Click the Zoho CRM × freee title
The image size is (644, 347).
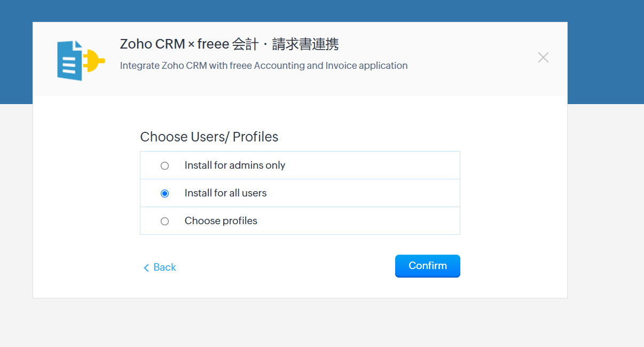pyautogui.click(x=229, y=44)
